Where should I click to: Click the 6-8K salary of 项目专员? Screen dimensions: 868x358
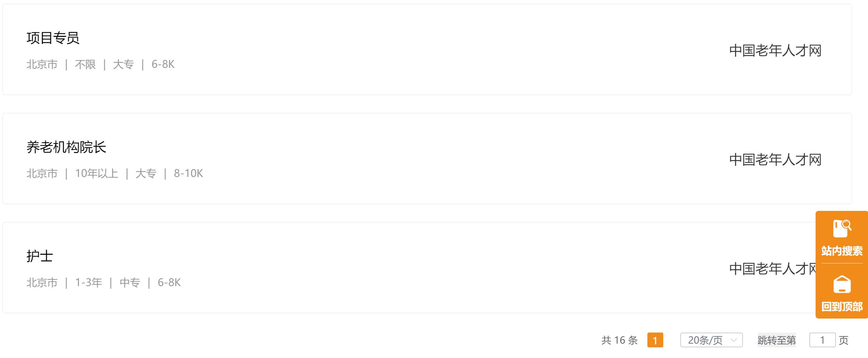click(x=163, y=65)
